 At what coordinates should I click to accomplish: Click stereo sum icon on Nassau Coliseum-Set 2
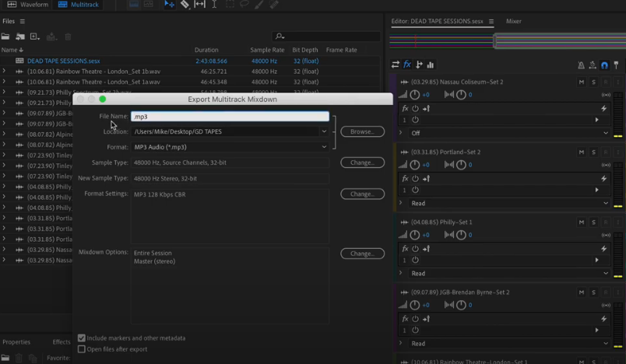click(x=606, y=95)
